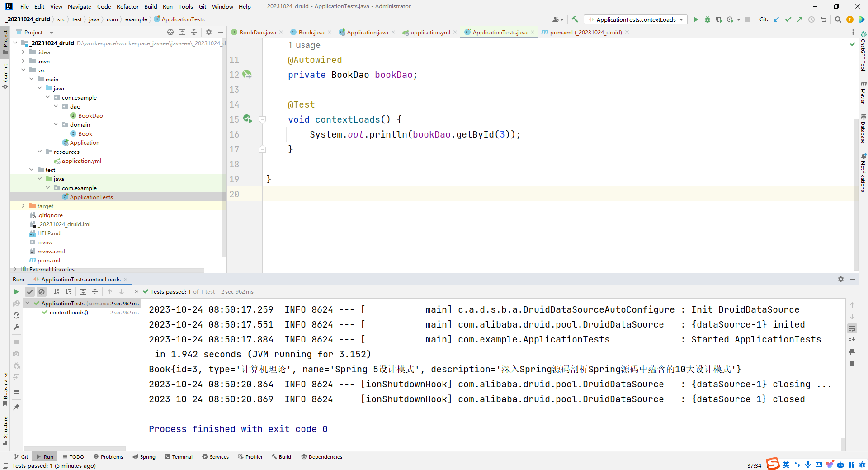Click Toggle auto-test icon in Run panel
868x470 pixels.
pos(17,315)
